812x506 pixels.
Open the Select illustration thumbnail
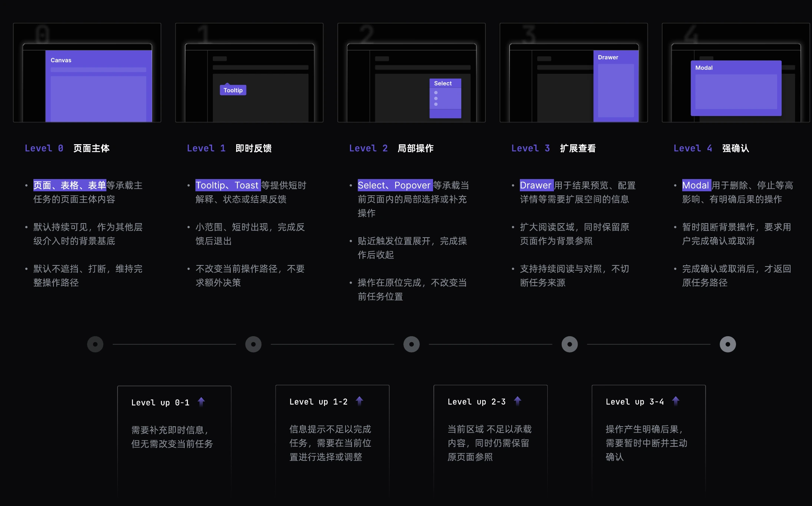click(412, 73)
